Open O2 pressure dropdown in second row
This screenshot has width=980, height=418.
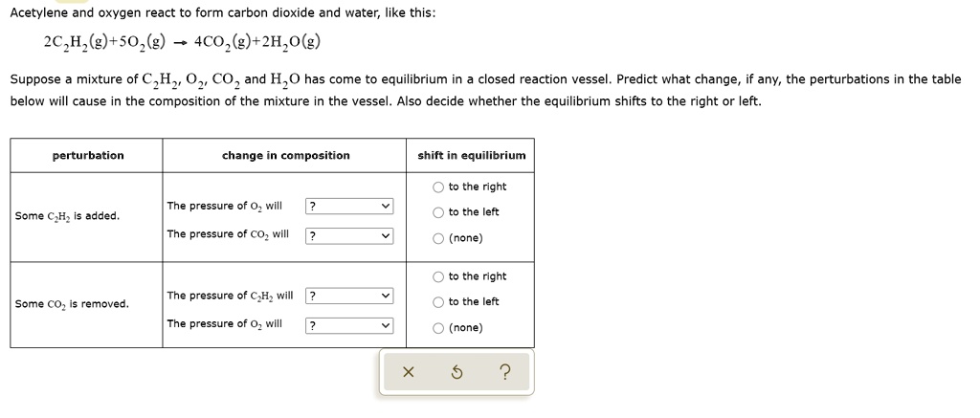coord(349,325)
